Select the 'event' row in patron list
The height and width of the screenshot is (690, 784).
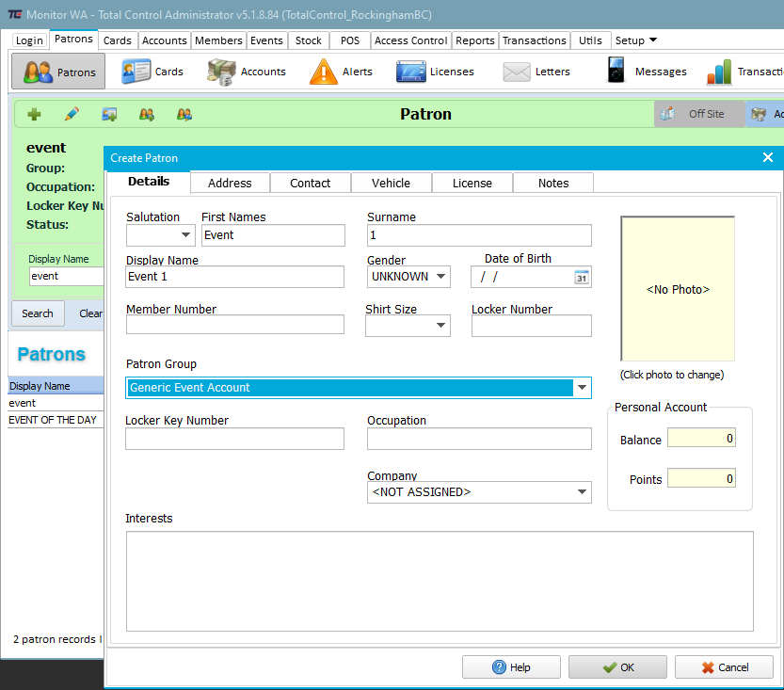tap(56, 403)
